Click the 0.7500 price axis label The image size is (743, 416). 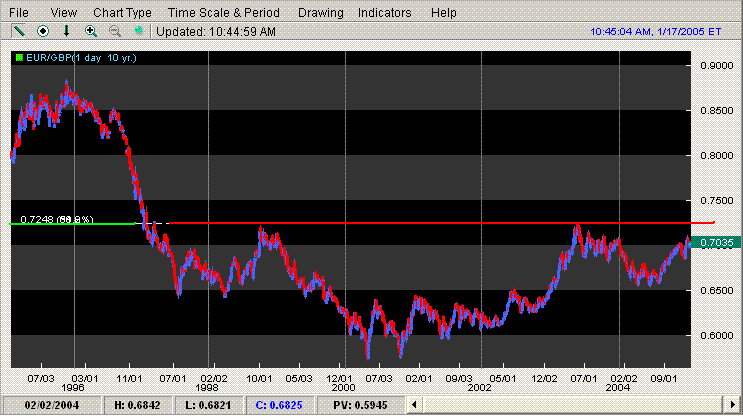pyautogui.click(x=716, y=200)
